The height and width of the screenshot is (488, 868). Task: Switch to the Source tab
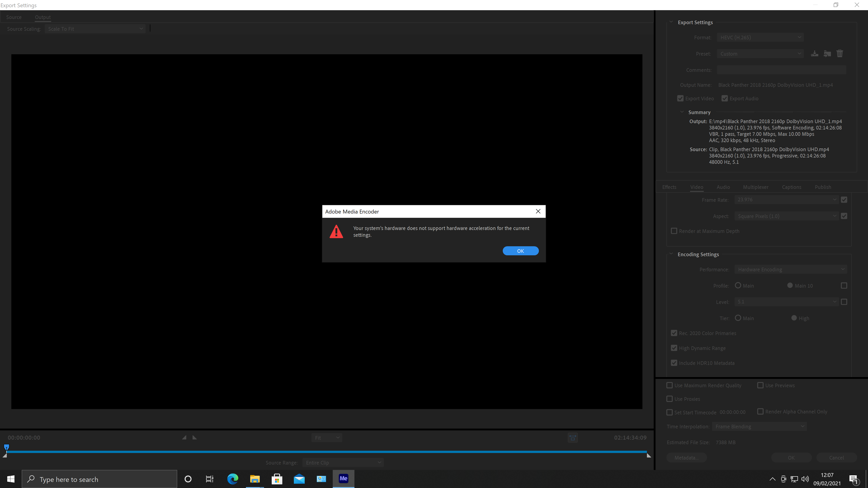click(x=14, y=17)
